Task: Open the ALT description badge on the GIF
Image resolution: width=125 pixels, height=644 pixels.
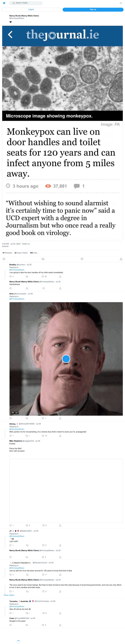Action: [17, 413]
